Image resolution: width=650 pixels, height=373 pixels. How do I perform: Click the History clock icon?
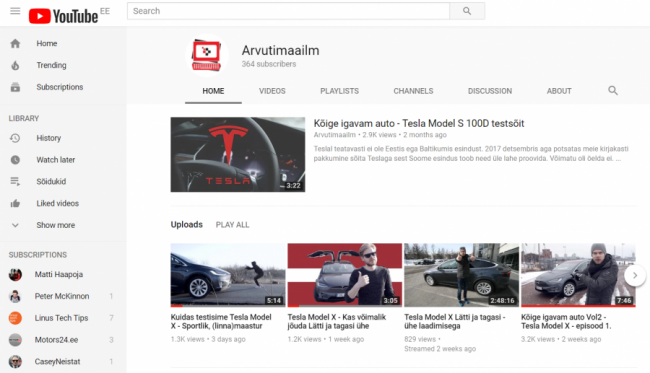[15, 138]
